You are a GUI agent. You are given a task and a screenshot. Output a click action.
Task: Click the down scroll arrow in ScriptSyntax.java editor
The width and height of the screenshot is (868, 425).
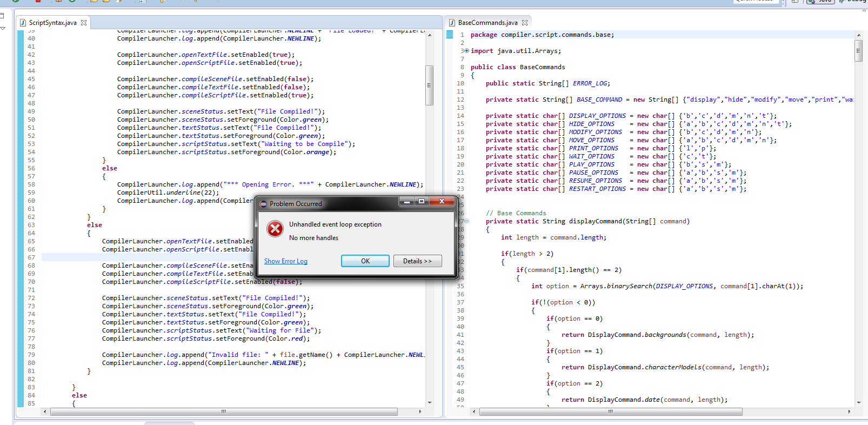[x=430, y=402]
